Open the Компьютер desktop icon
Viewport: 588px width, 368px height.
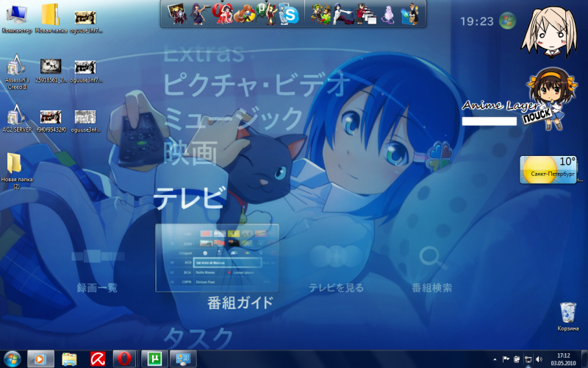pos(17,19)
